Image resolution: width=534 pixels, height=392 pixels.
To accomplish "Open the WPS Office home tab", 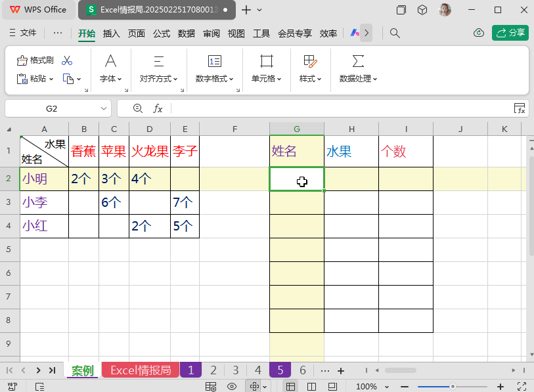I will (x=38, y=10).
